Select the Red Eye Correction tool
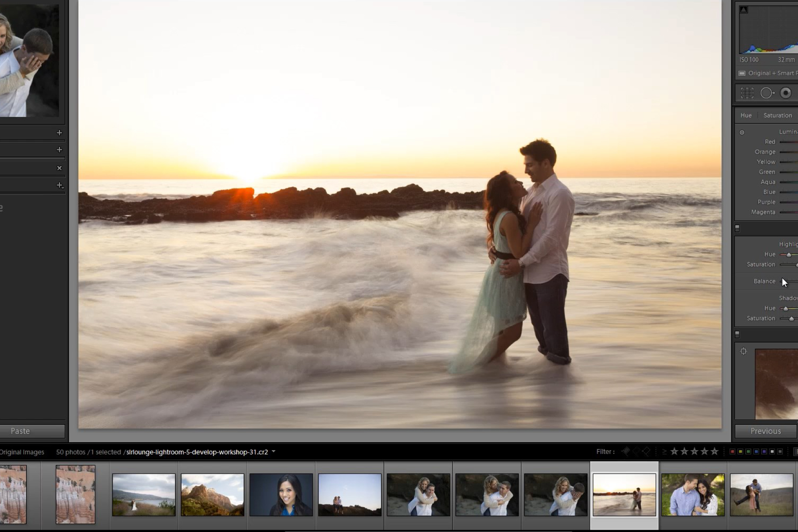Image resolution: width=798 pixels, height=532 pixels. 786,93
